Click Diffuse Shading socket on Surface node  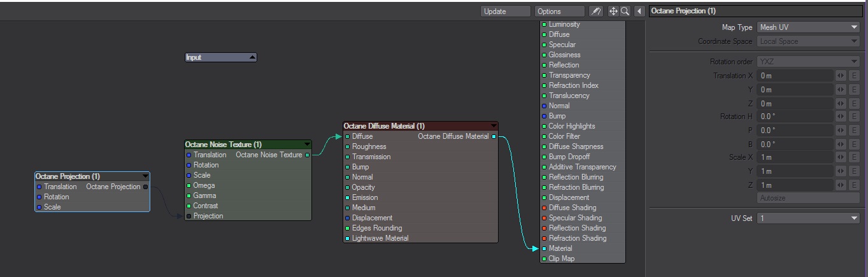click(544, 208)
